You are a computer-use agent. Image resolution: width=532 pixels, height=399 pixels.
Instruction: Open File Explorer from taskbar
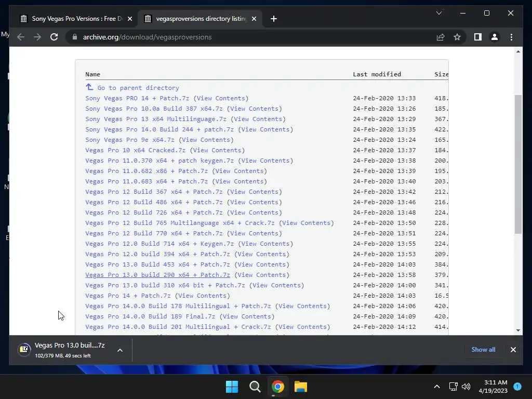pyautogui.click(x=301, y=387)
